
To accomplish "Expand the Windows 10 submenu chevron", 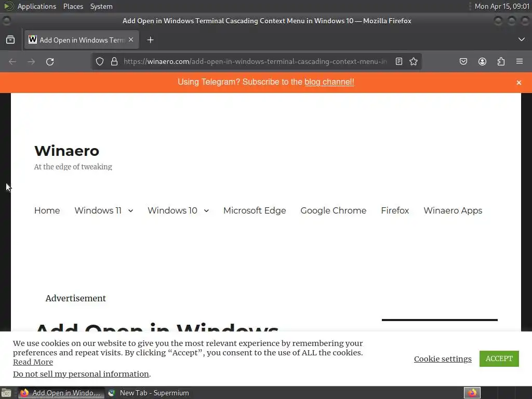I will [x=206, y=211].
